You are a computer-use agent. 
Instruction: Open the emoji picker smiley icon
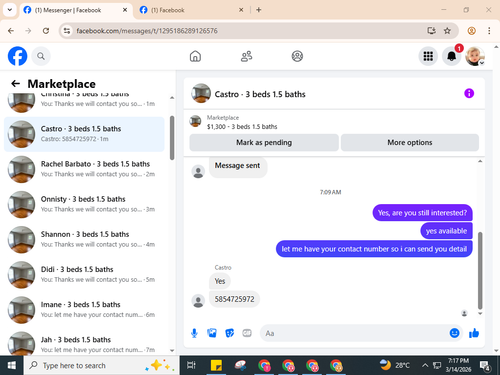(x=454, y=333)
